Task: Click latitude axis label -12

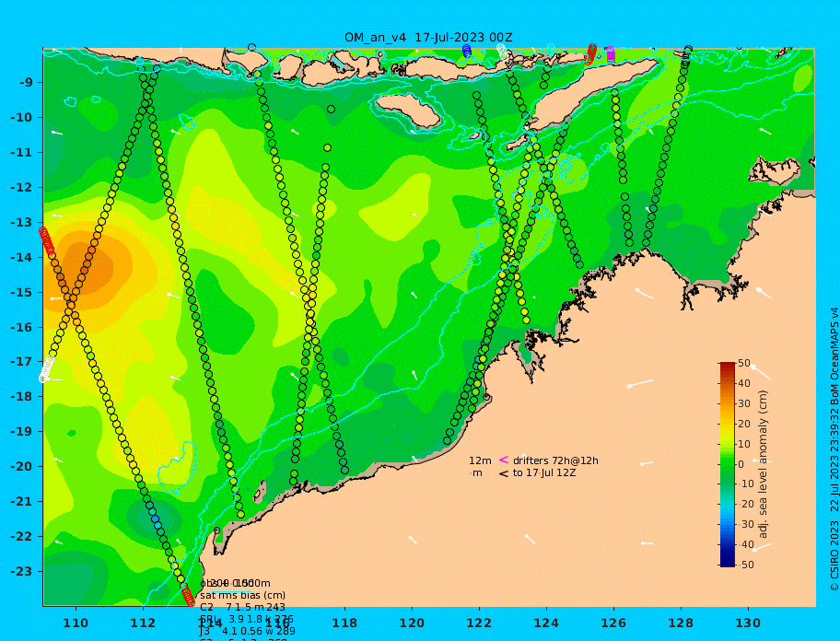Action: click(21, 188)
